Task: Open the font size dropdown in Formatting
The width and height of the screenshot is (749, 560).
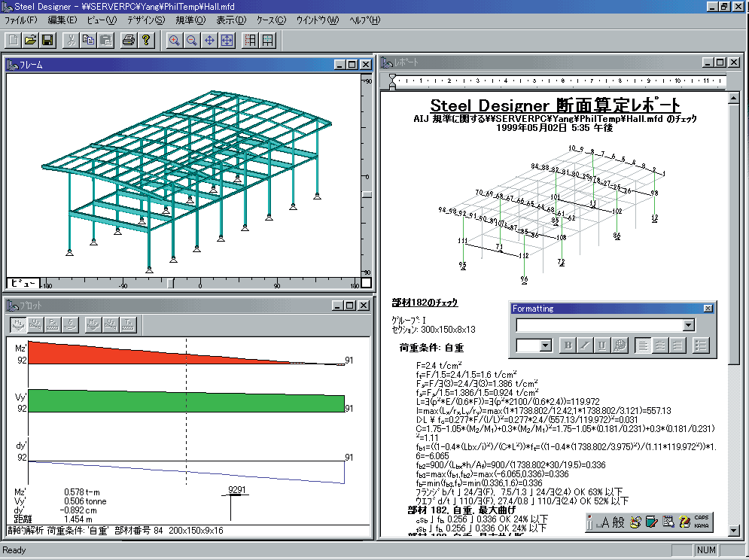Action: pos(546,345)
